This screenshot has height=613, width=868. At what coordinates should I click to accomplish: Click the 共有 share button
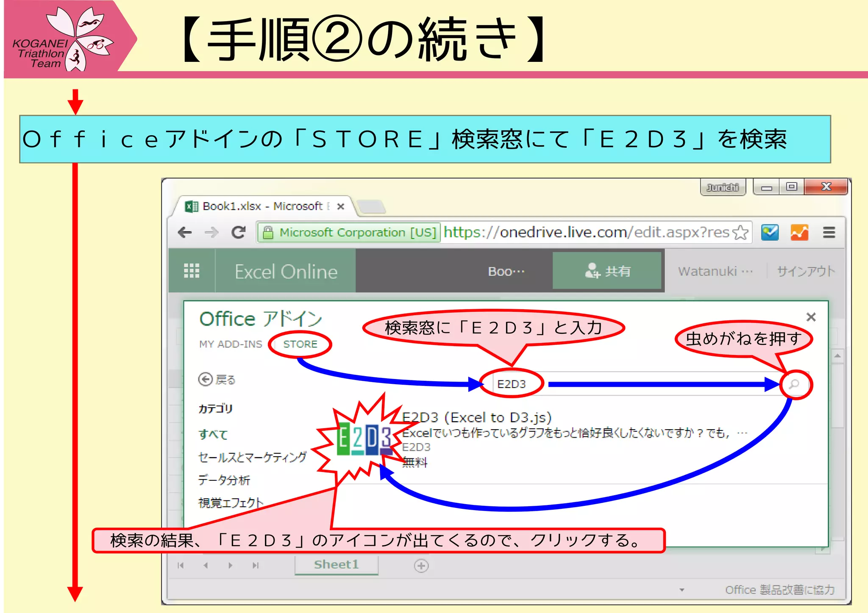coord(607,271)
